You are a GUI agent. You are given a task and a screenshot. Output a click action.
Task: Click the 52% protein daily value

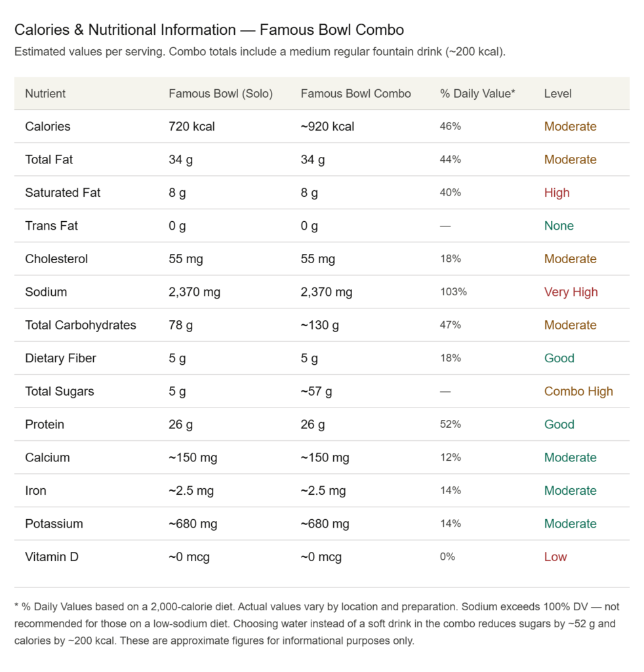point(451,424)
